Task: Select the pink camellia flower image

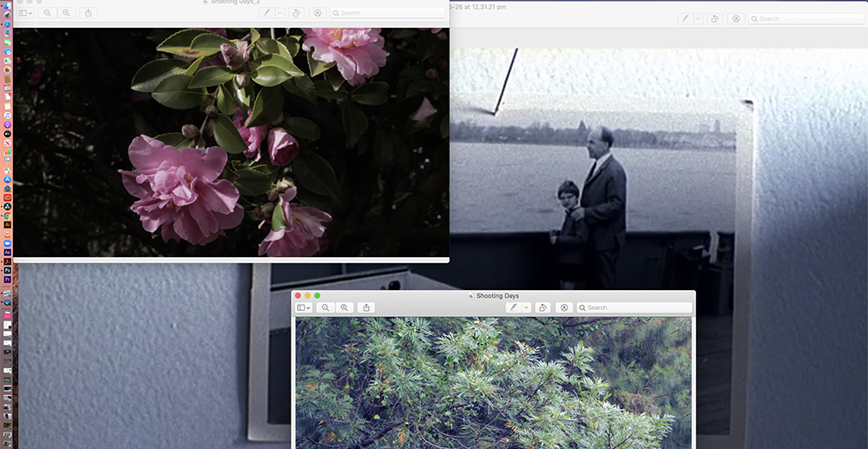Action: 232,142
